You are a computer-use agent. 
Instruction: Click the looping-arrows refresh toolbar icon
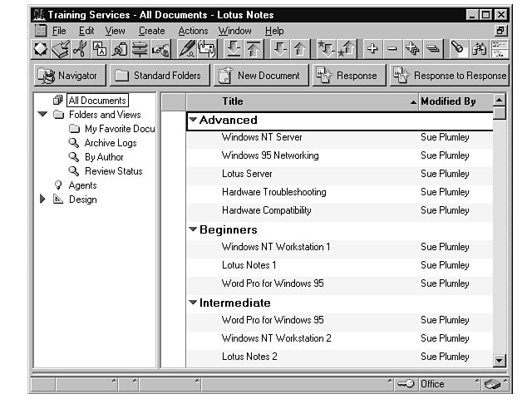pos(206,49)
